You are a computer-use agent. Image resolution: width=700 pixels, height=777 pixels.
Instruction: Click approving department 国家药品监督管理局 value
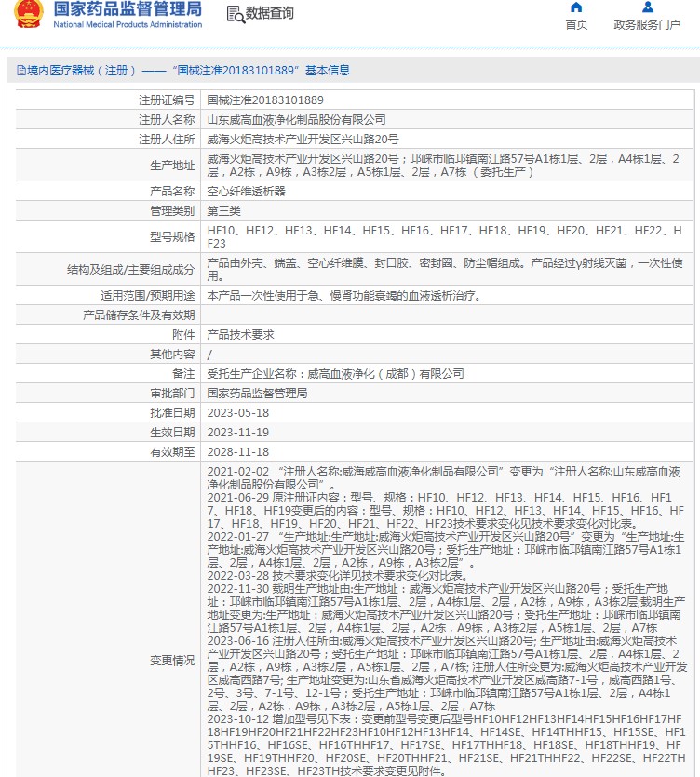tap(257, 394)
